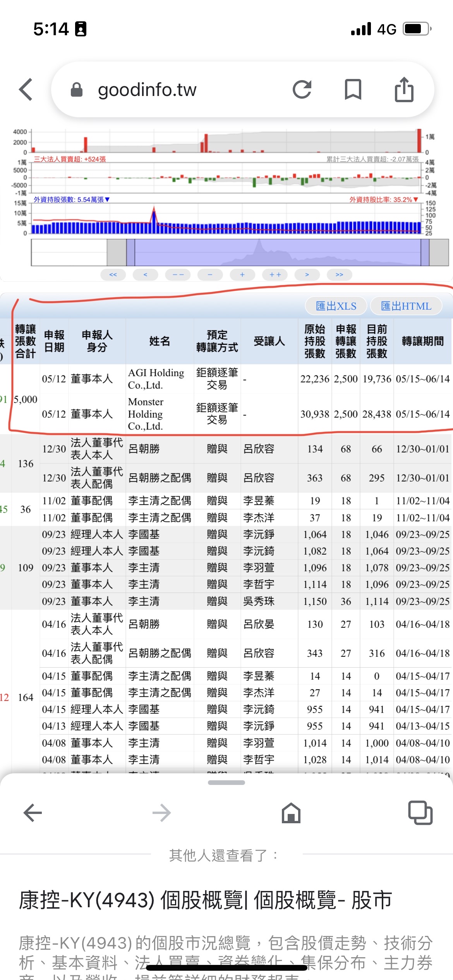Click the chart range slider left handle
The height and width of the screenshot is (980, 453).
tap(130, 252)
